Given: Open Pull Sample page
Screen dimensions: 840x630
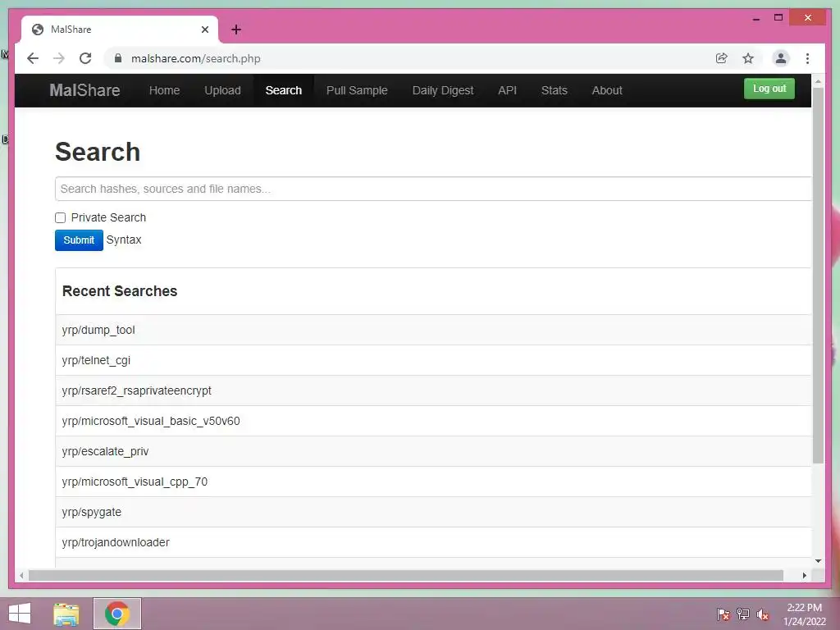Looking at the screenshot, I should pos(357,90).
